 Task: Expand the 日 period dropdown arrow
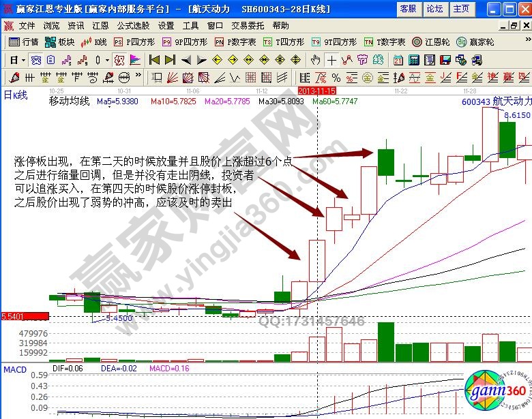click(x=23, y=59)
